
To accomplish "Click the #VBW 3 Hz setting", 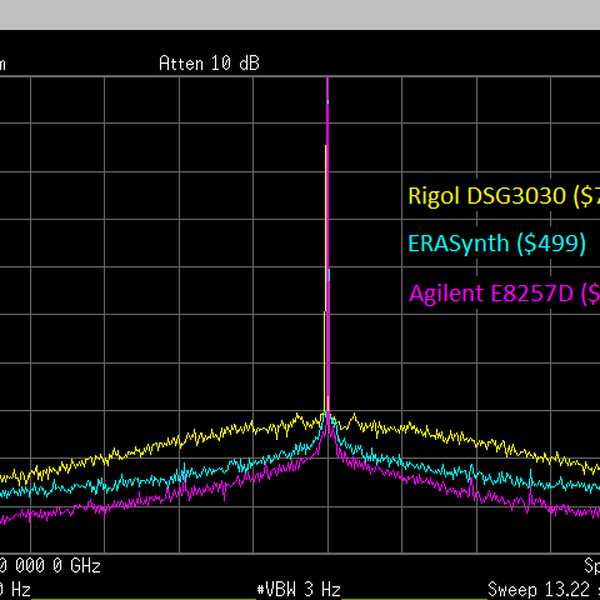I will 299,588.
